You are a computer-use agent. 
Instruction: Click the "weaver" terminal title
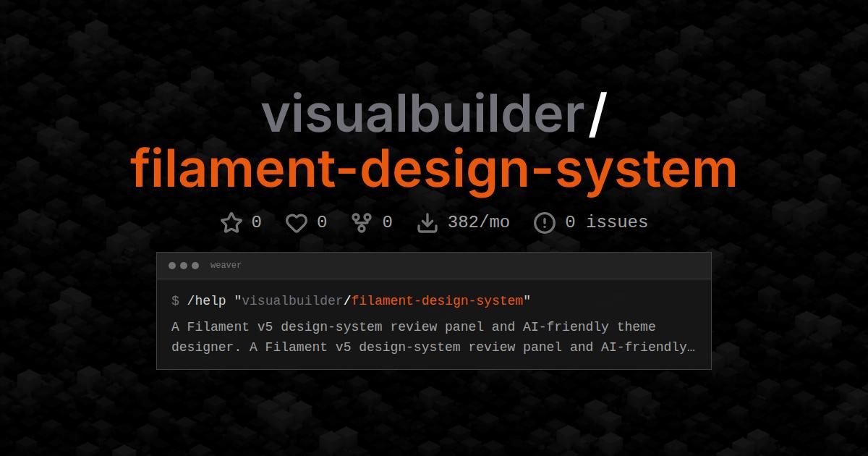coord(226,266)
